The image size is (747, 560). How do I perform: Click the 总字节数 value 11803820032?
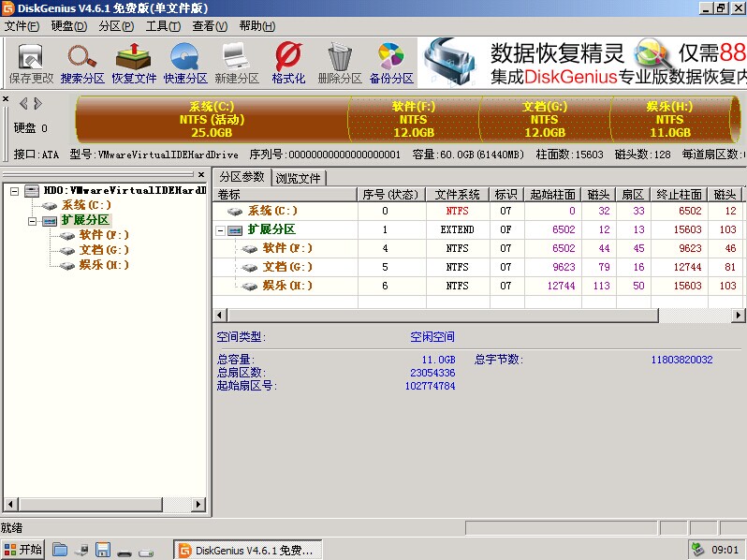(x=681, y=360)
